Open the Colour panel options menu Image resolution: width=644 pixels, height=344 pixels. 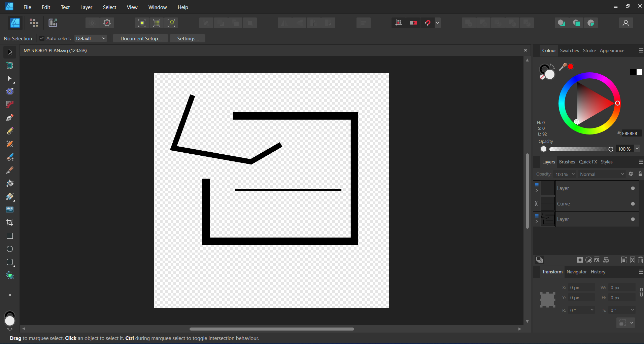click(x=641, y=50)
